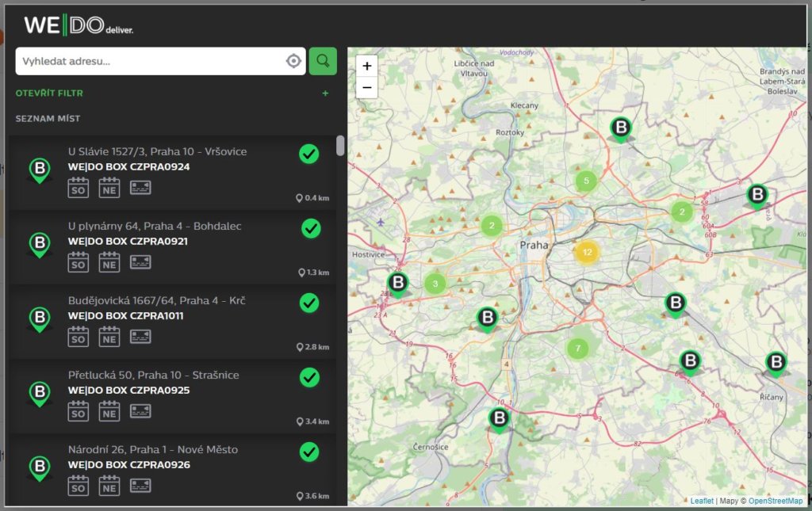Open the OpenStreetMap attribution link

[x=776, y=501]
